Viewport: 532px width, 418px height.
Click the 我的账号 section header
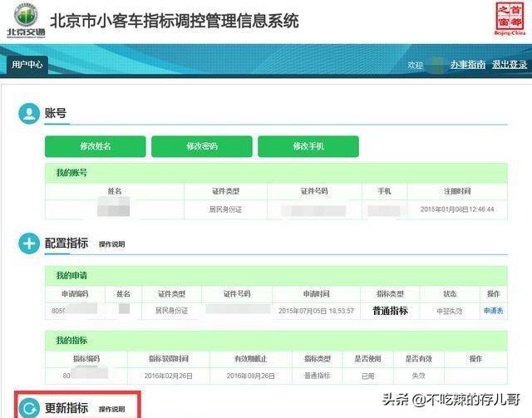(276, 173)
